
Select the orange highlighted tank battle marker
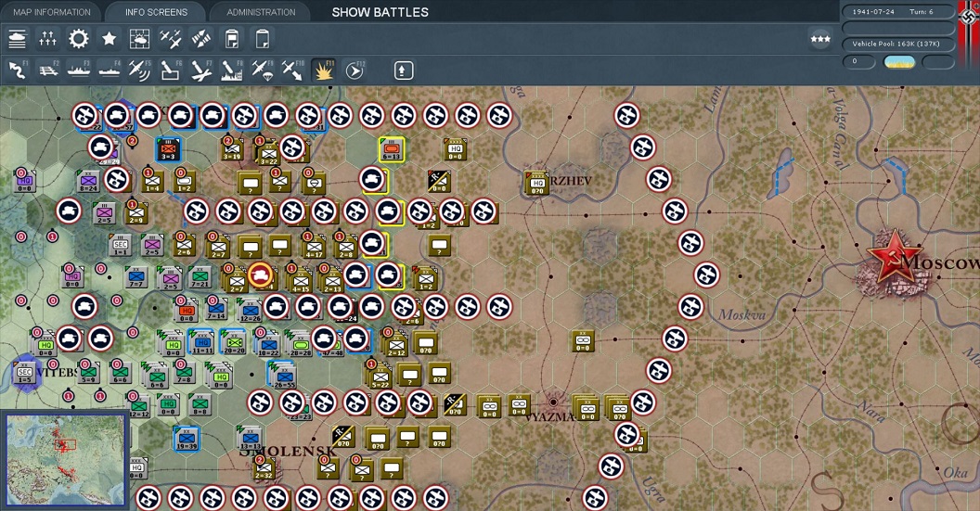pos(261,275)
